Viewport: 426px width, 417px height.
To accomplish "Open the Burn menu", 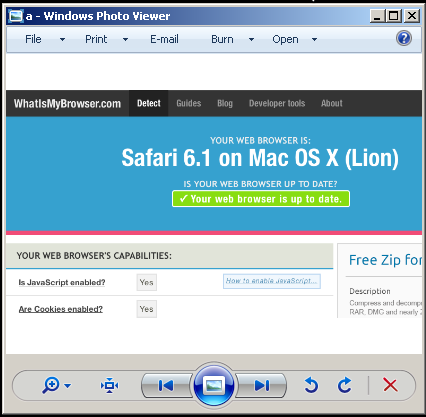I will pyautogui.click(x=222, y=39).
